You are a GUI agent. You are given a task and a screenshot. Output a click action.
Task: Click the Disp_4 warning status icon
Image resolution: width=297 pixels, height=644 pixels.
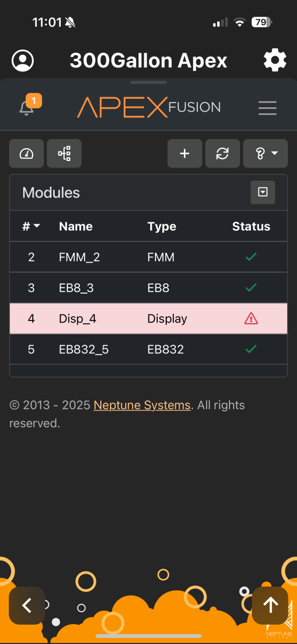pyautogui.click(x=251, y=319)
